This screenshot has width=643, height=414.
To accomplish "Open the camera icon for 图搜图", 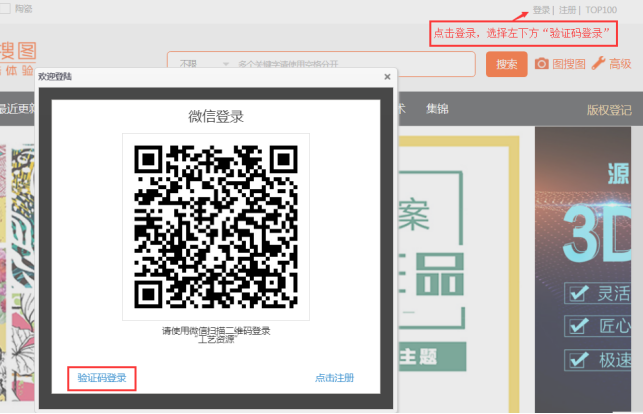I will coord(541,64).
